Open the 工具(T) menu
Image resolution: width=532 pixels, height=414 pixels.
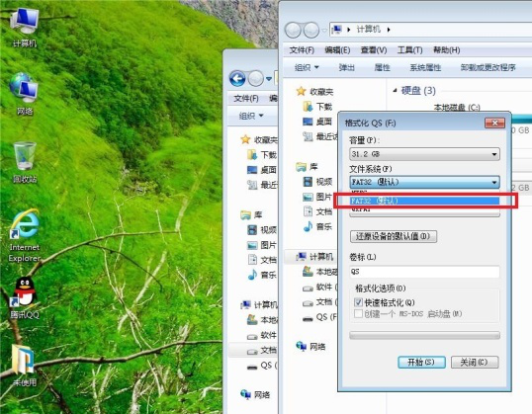pos(409,50)
